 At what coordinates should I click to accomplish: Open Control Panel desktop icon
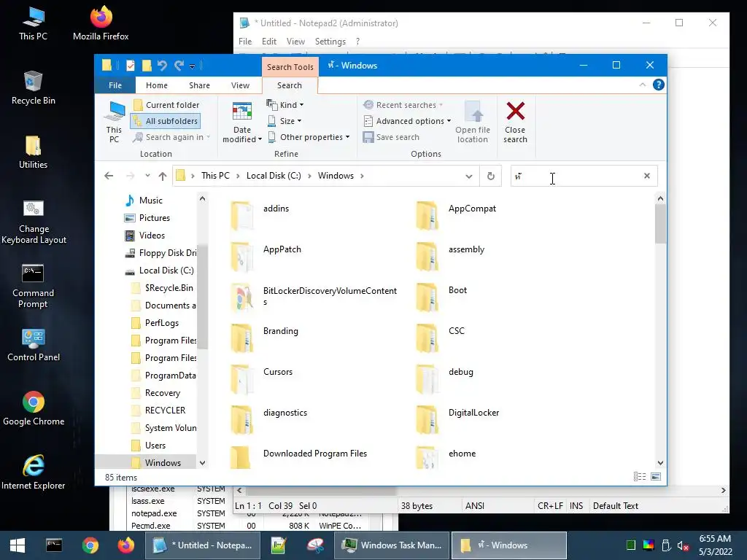pos(34,345)
